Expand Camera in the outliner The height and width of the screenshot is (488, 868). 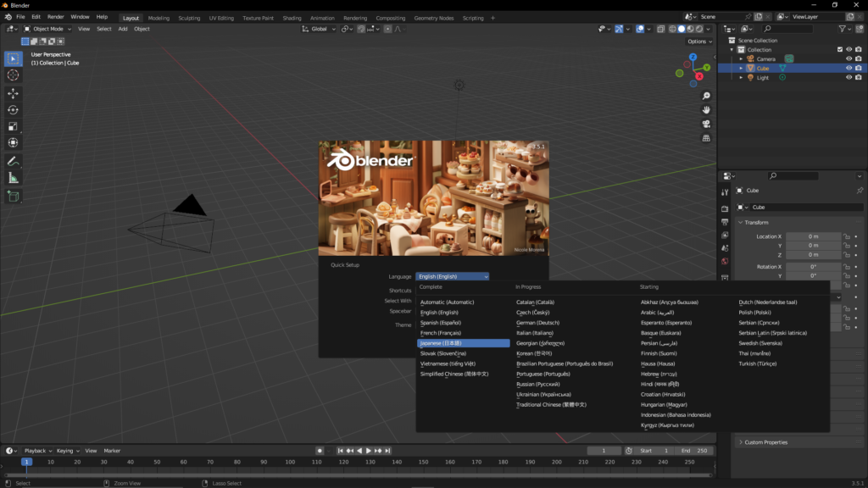(741, 58)
